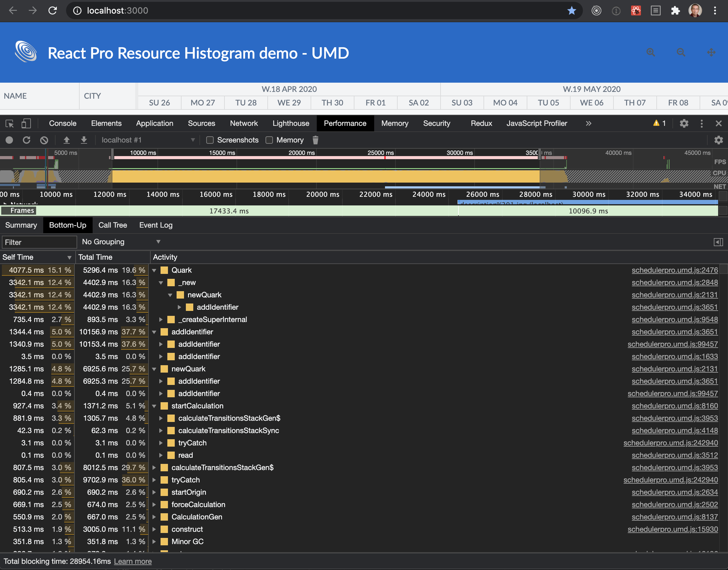728x570 pixels.
Task: Open performance capture settings gear
Action: (x=719, y=140)
